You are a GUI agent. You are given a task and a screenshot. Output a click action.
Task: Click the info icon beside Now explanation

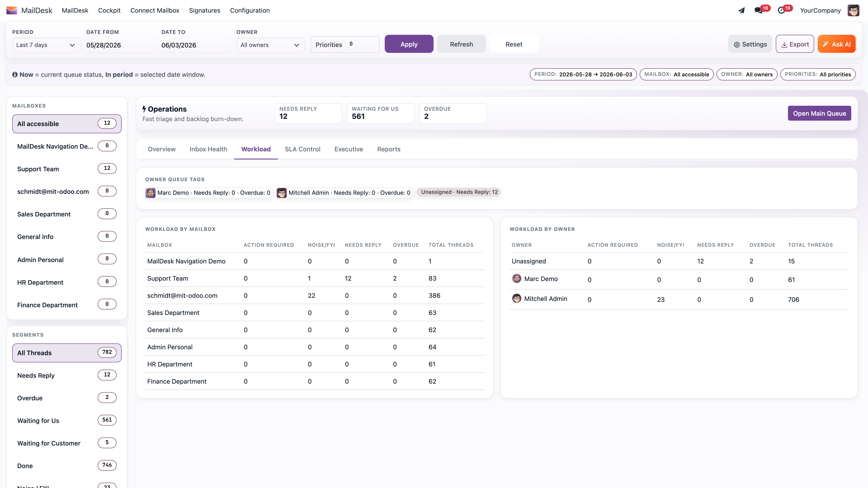pyautogui.click(x=15, y=74)
